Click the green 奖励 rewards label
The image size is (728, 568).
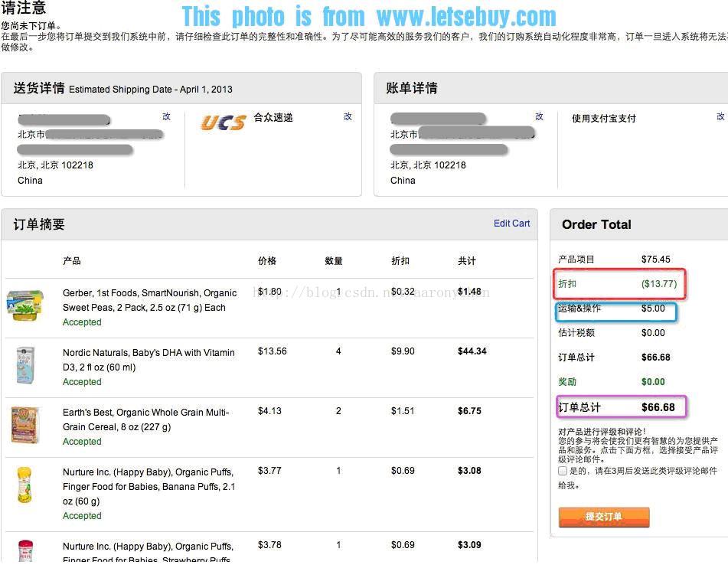point(567,382)
